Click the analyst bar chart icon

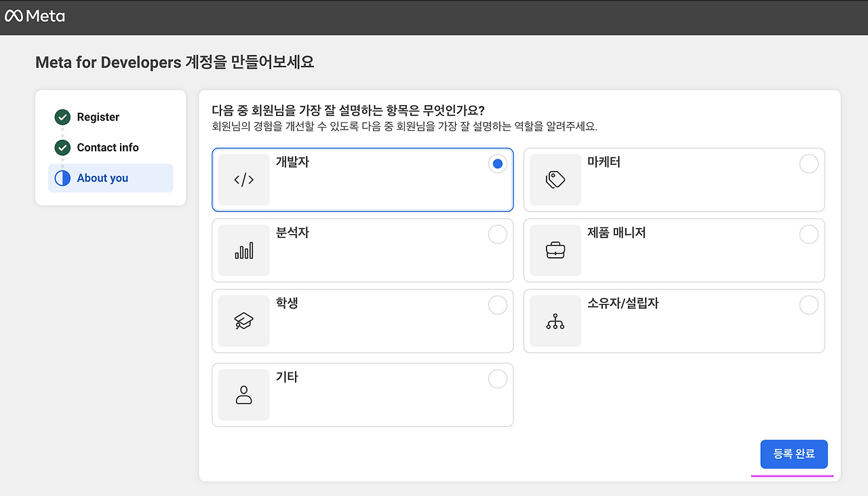243,250
